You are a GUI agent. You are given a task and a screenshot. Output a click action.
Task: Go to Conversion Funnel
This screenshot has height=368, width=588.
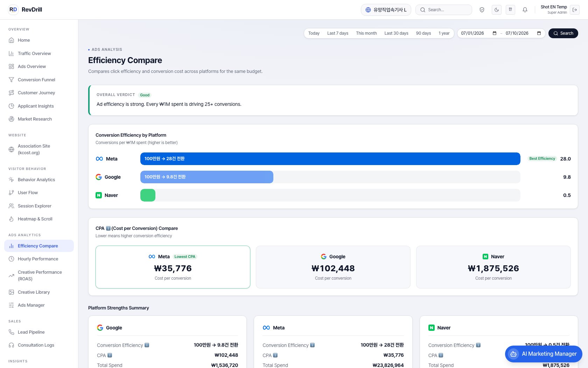coord(39,80)
